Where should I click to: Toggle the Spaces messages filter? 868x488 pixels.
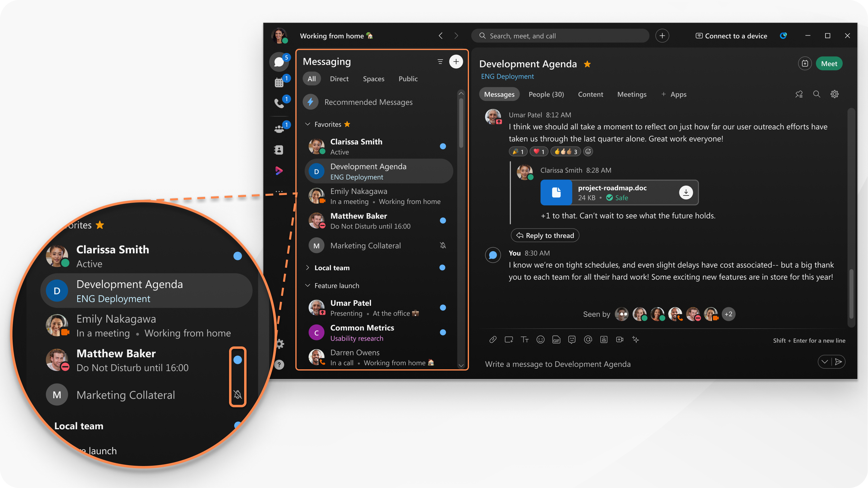point(373,78)
